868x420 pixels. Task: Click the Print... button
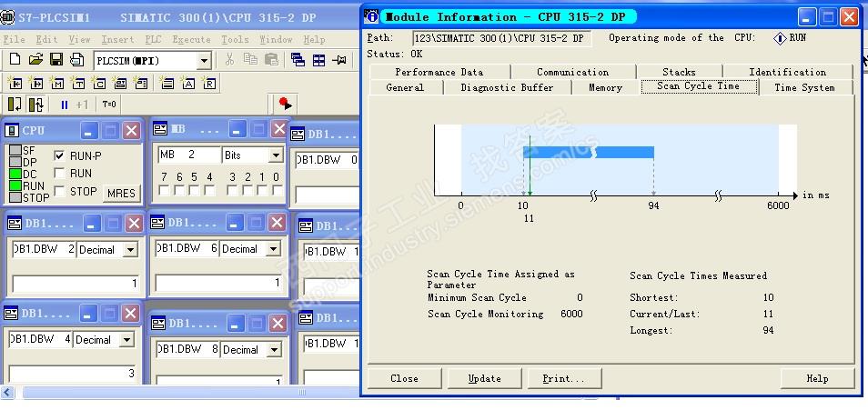[x=564, y=378]
